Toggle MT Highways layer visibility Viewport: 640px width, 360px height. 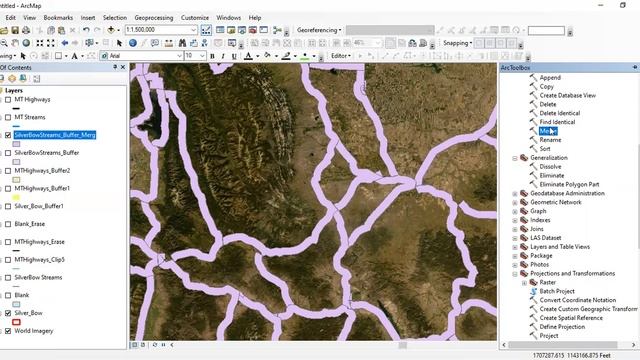(x=8, y=100)
